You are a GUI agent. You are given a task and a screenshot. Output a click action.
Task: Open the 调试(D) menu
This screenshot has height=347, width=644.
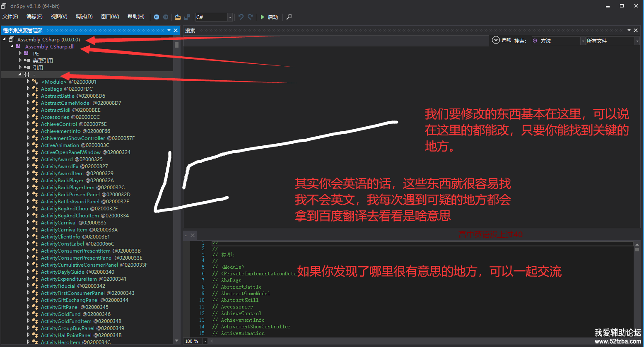(x=84, y=17)
